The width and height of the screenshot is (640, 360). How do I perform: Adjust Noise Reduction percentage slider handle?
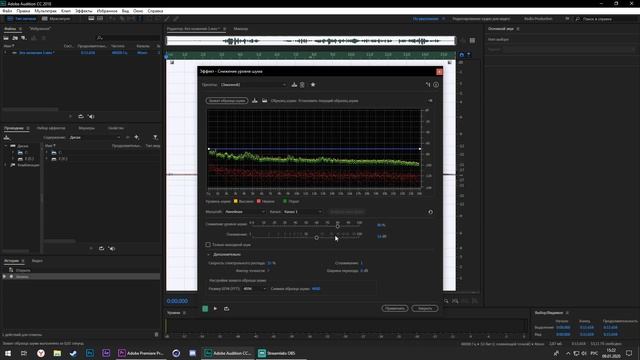click(x=338, y=226)
